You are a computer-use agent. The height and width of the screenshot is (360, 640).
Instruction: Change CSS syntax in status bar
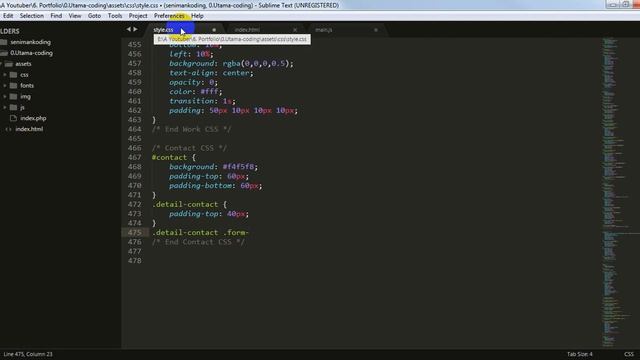629,354
